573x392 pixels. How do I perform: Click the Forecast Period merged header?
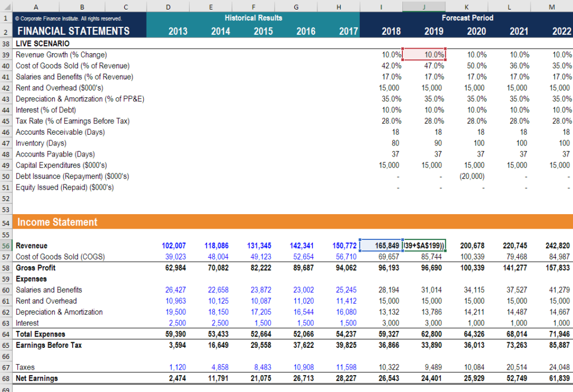(x=467, y=18)
